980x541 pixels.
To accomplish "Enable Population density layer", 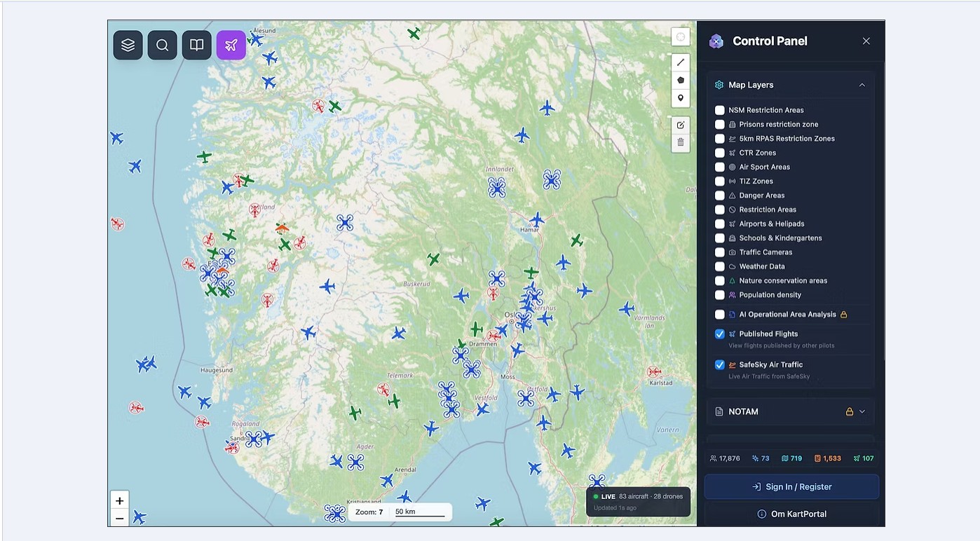I will click(720, 295).
